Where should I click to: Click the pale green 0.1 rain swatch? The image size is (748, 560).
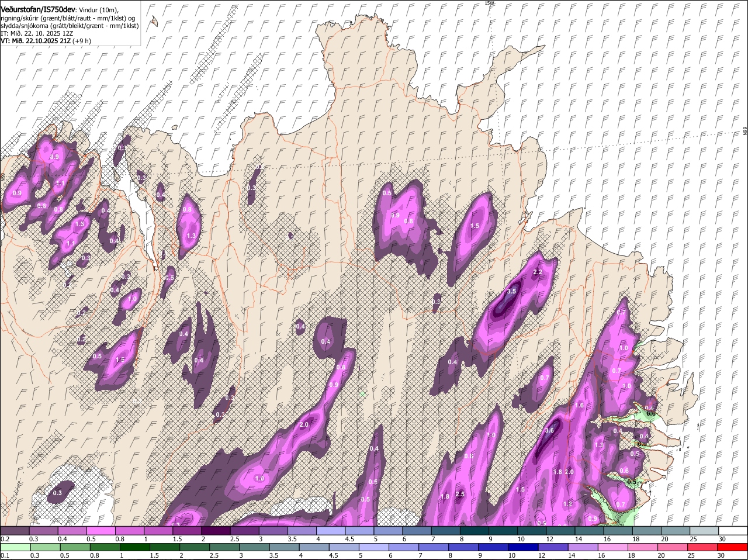tap(15, 547)
